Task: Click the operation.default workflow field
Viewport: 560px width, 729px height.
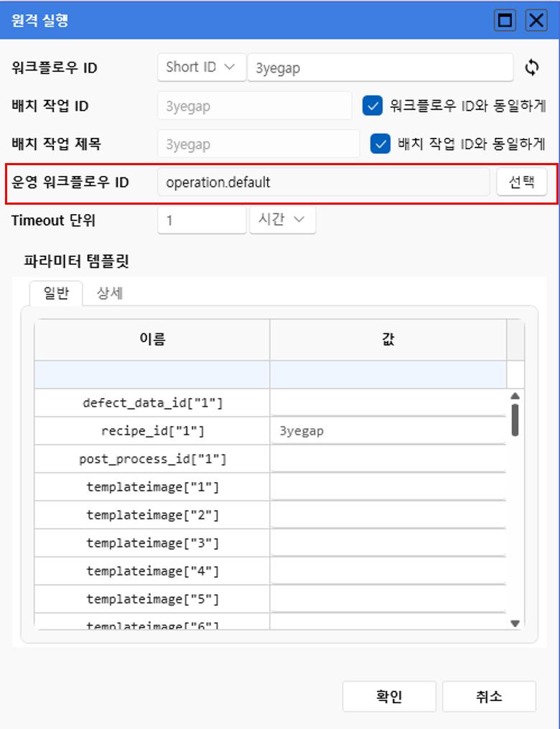Action: coord(323,182)
